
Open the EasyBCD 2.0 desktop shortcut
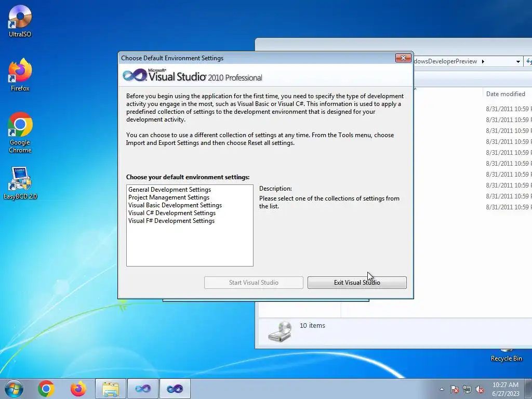pos(20,183)
